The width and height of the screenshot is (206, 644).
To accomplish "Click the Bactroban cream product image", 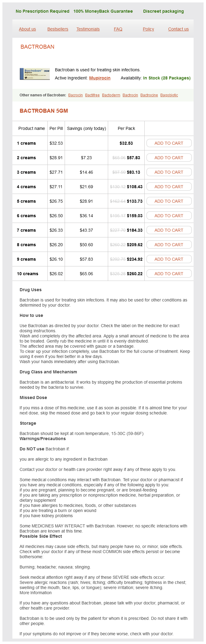I will coord(35,74).
